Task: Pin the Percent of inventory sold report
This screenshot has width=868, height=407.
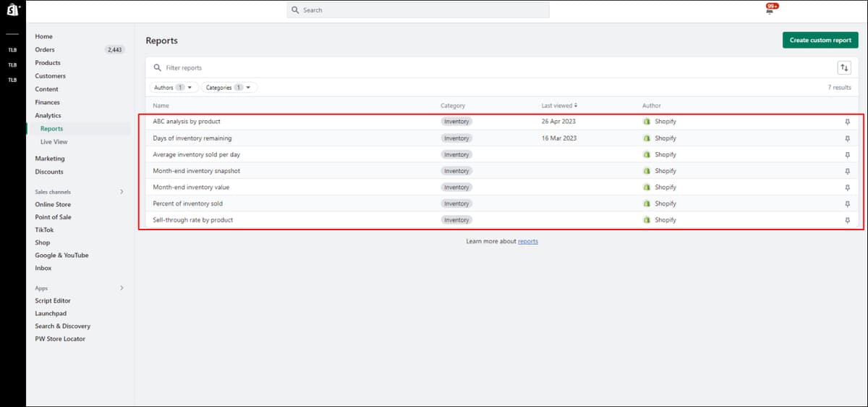Action: pyautogui.click(x=847, y=204)
